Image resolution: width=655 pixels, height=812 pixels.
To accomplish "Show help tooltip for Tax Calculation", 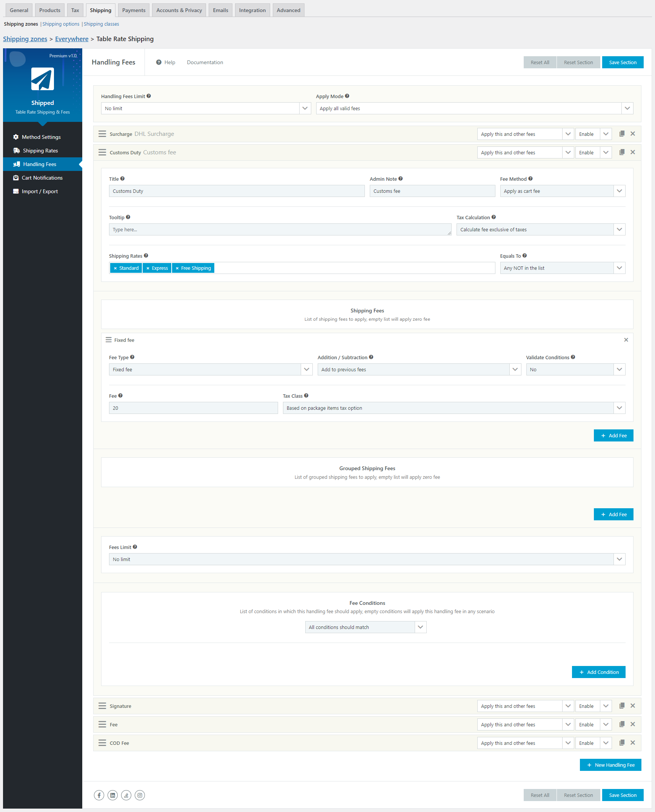I will [494, 217].
